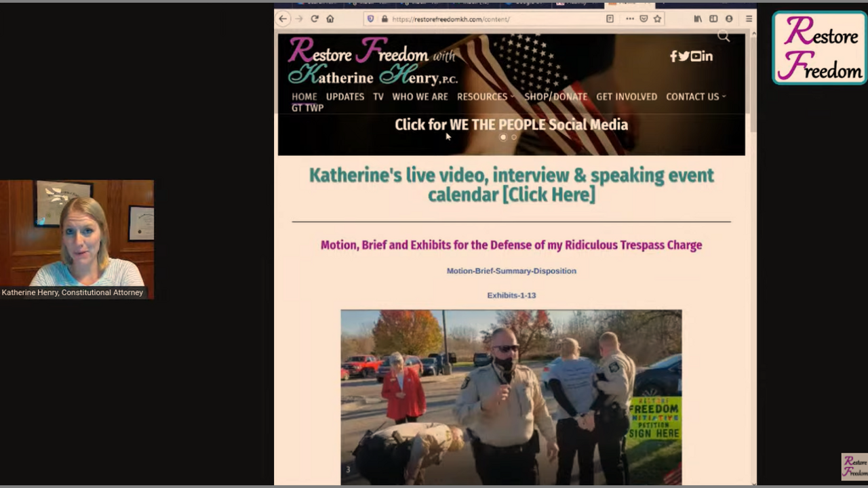Bookmark this page with the star icon

(x=657, y=19)
